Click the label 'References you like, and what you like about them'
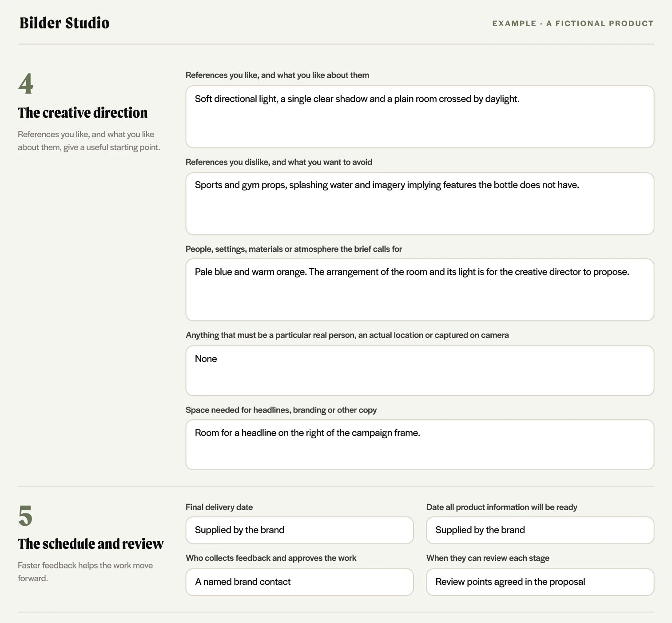Image resolution: width=672 pixels, height=623 pixels. pos(278,75)
